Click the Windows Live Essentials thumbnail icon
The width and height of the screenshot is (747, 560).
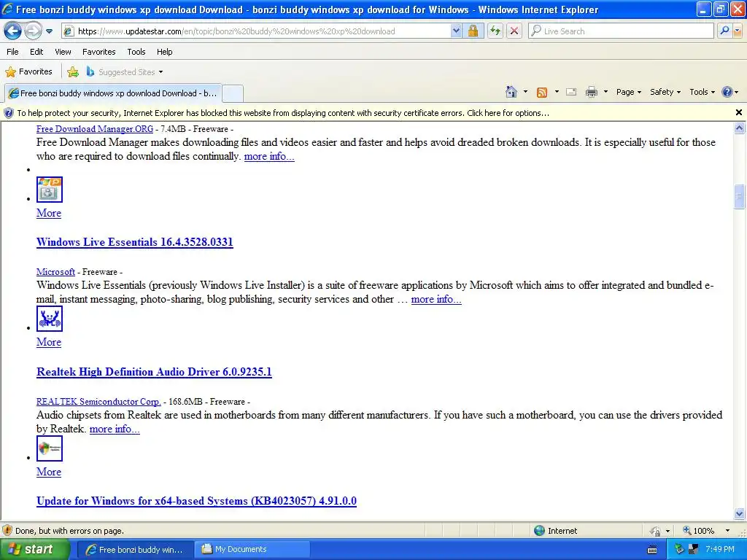point(50,190)
